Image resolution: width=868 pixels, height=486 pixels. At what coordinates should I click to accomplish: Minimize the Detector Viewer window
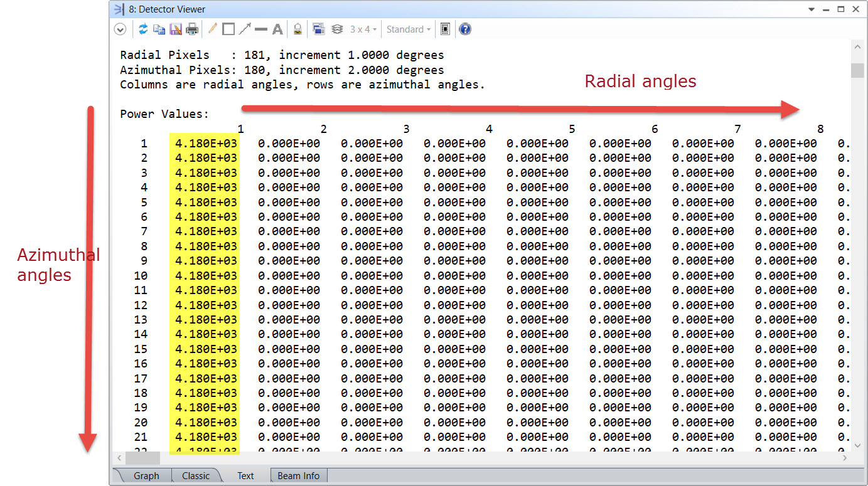point(827,9)
